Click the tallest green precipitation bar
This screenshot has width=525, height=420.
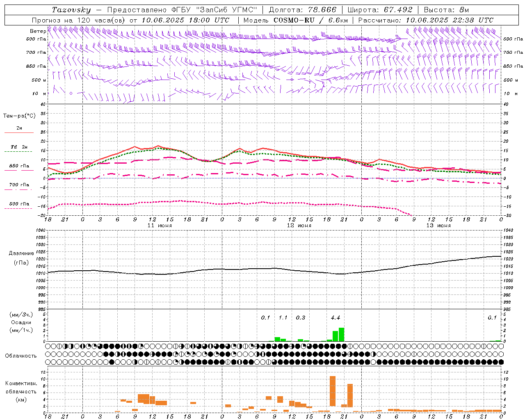point(341,335)
